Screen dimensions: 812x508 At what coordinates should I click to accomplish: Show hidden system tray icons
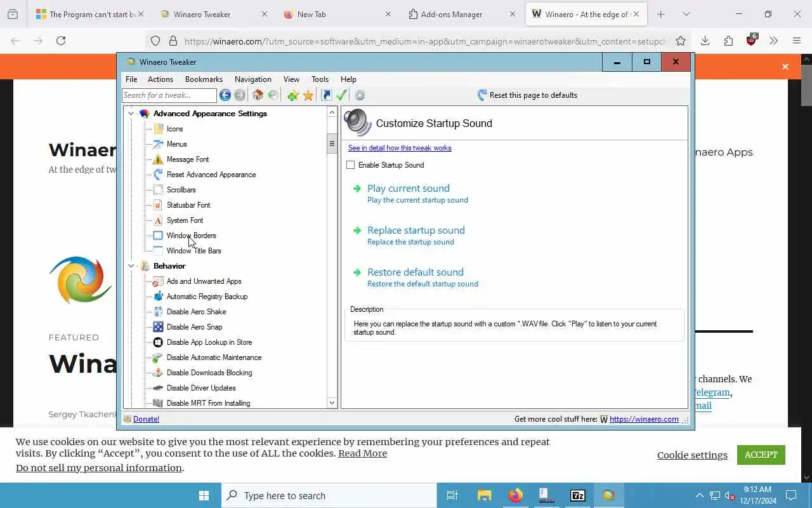pos(699,495)
